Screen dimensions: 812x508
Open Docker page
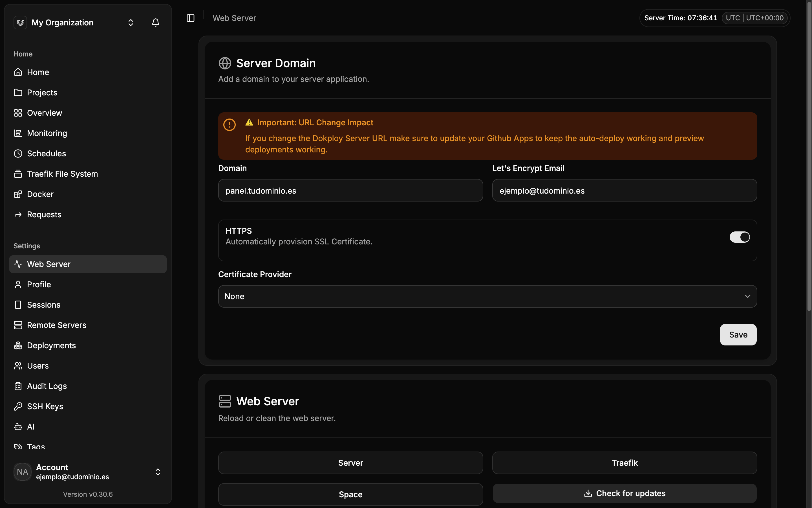point(88,194)
